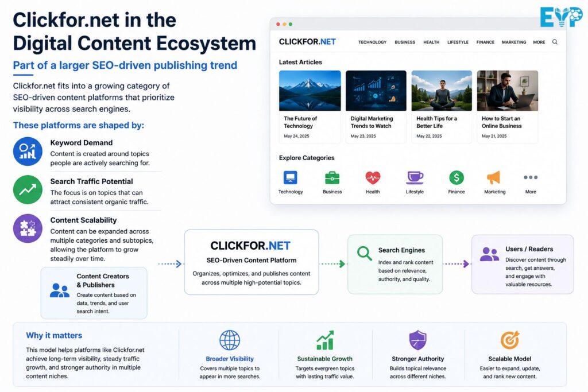
Task: Open 'Health Tips for a Better Life' article title
Action: coord(436,122)
